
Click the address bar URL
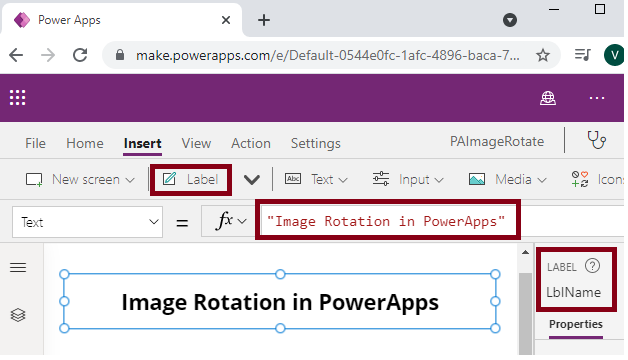coord(328,55)
